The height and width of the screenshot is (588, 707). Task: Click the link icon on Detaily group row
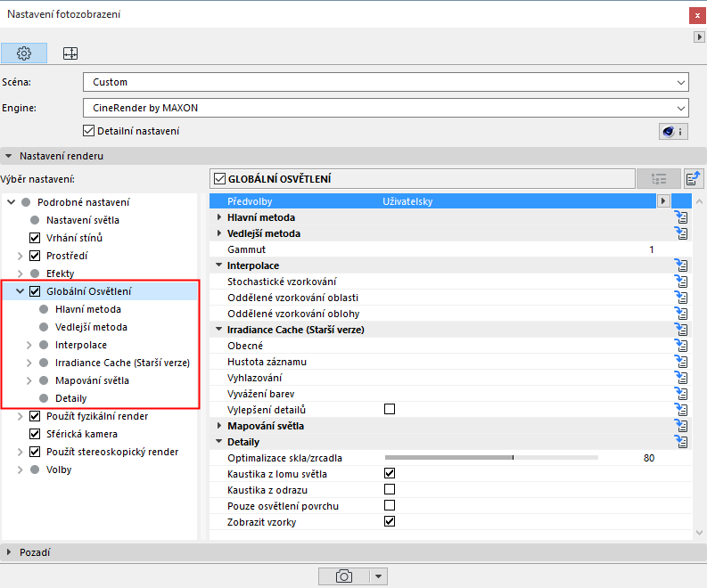click(681, 442)
